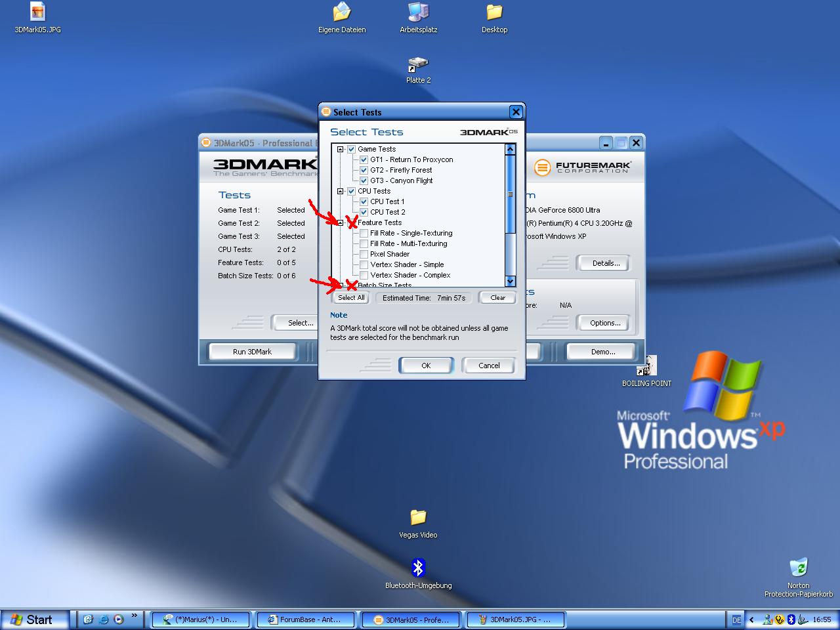
Task: Click Run 3DMark button
Action: (x=252, y=352)
